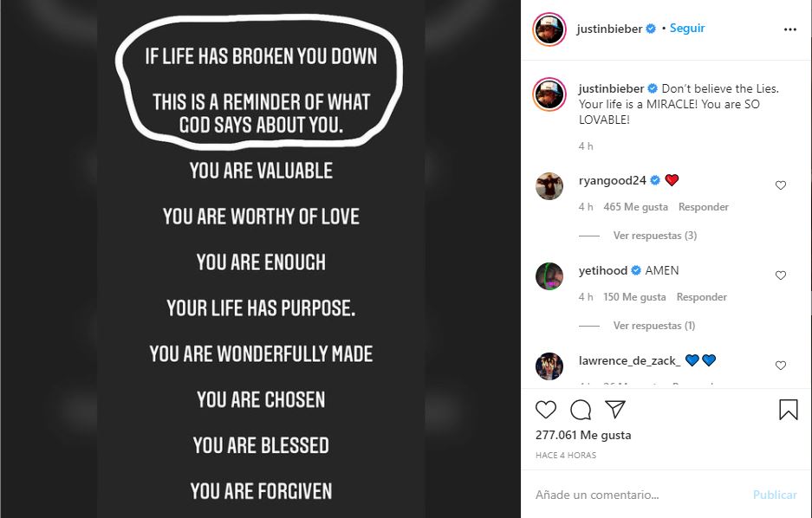The image size is (812, 518).
Task: Open ryangood24's profile avatar
Action: [x=549, y=185]
